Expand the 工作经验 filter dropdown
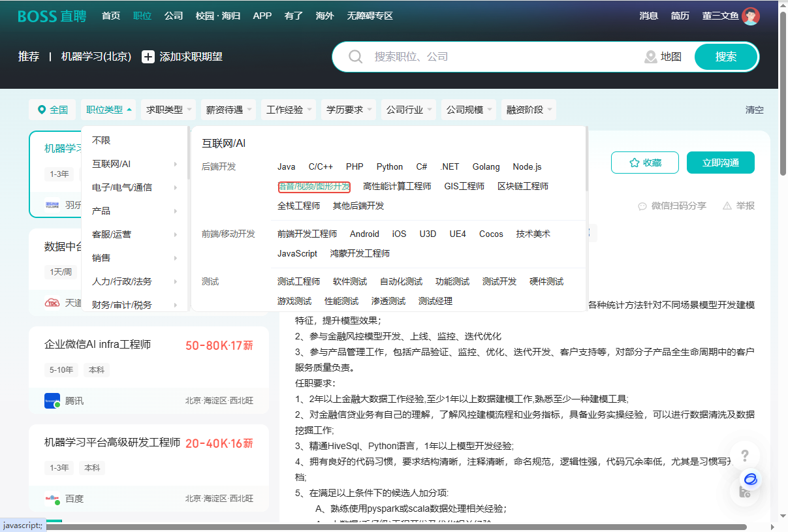The image size is (788, 532). pos(289,110)
